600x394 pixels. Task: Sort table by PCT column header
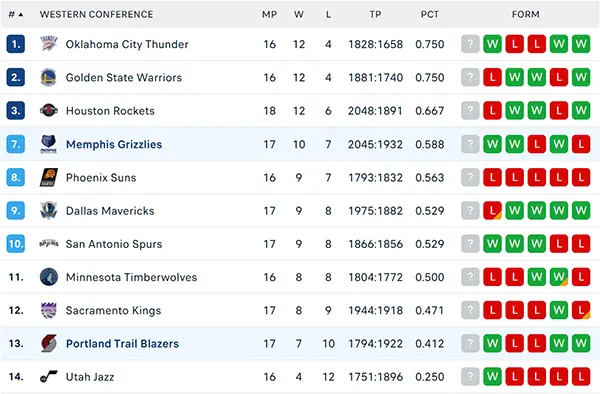430,15
